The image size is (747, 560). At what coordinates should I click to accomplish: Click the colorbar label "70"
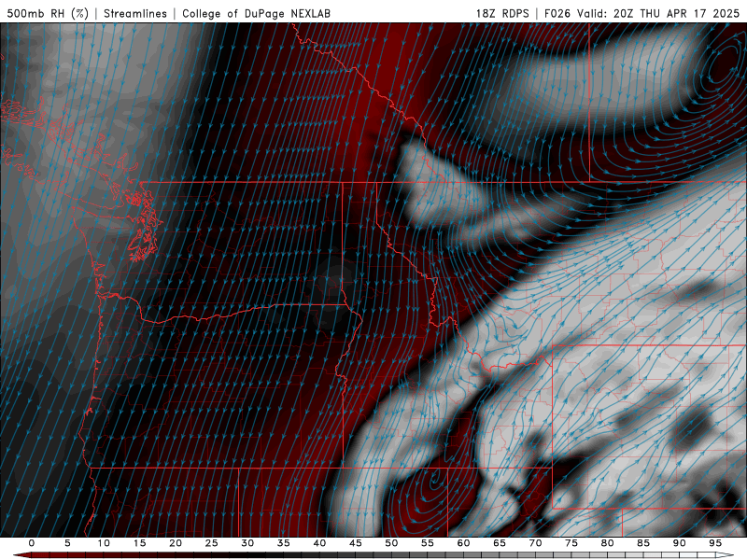click(x=535, y=543)
